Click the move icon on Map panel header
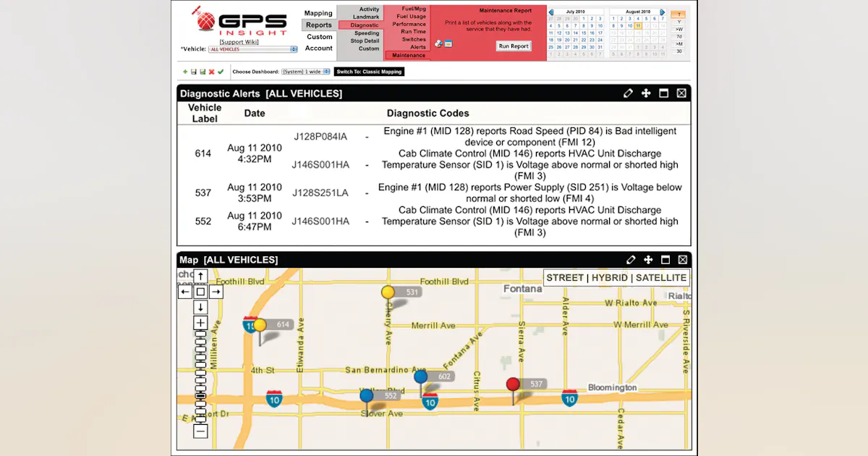Viewport: 868px width, 456px height. [648, 259]
